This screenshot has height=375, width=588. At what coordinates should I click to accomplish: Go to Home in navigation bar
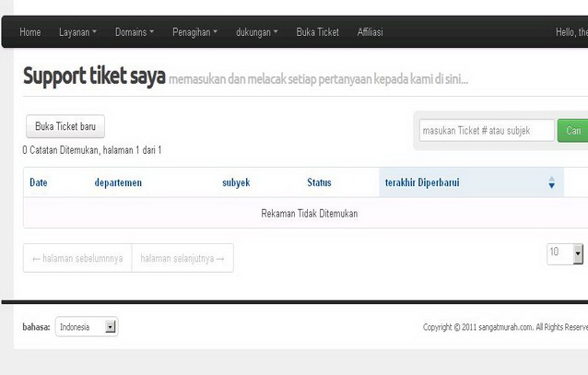point(30,32)
